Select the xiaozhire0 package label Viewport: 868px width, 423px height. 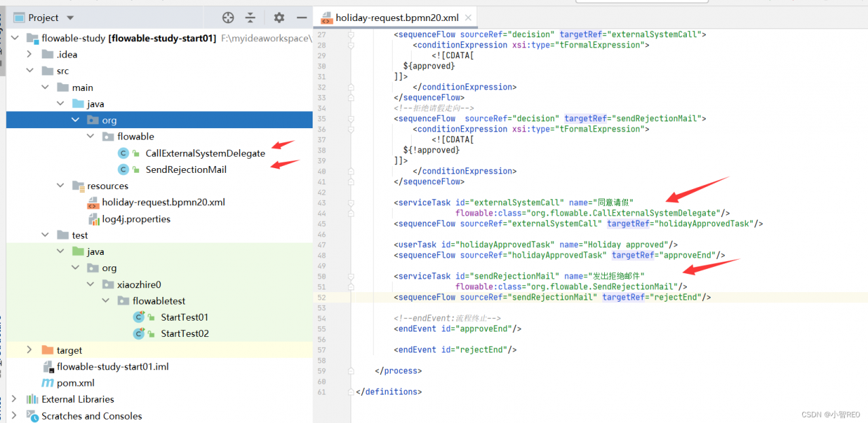139,285
